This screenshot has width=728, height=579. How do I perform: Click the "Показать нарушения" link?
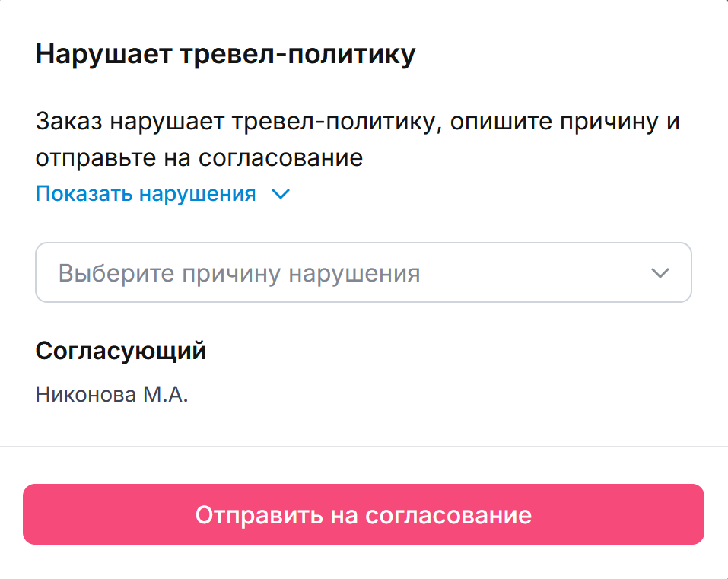(145, 194)
